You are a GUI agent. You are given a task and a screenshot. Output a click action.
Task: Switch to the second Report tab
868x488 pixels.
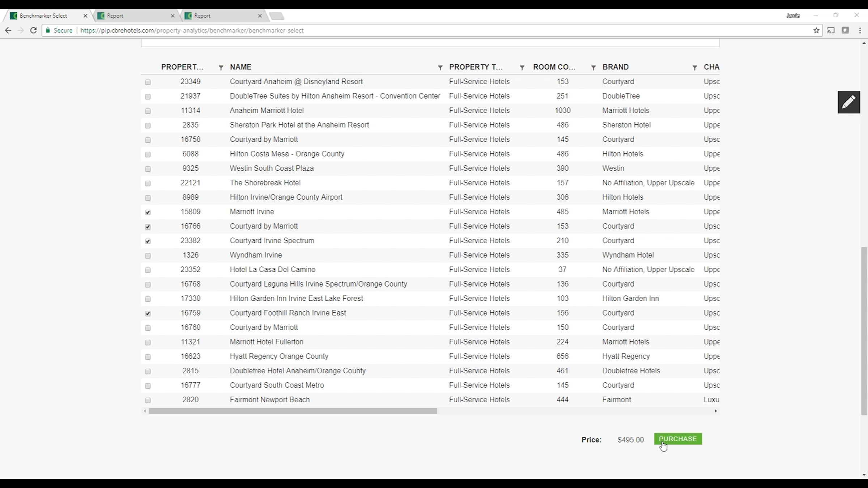pos(221,16)
